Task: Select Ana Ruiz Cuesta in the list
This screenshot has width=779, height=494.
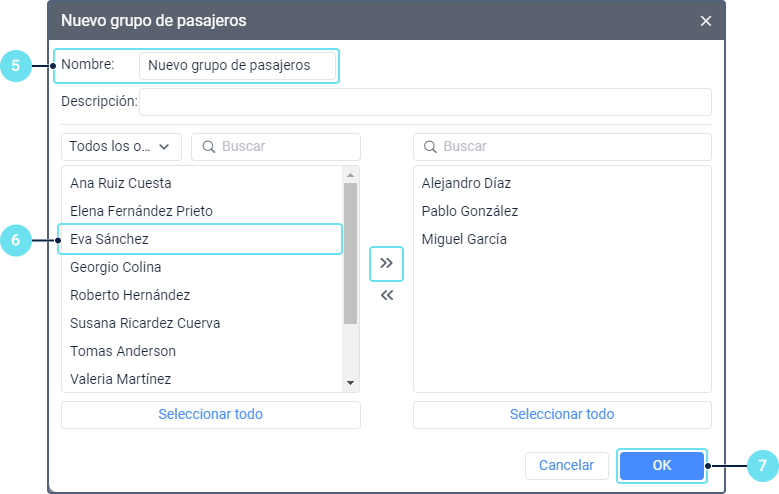Action: pyautogui.click(x=121, y=183)
